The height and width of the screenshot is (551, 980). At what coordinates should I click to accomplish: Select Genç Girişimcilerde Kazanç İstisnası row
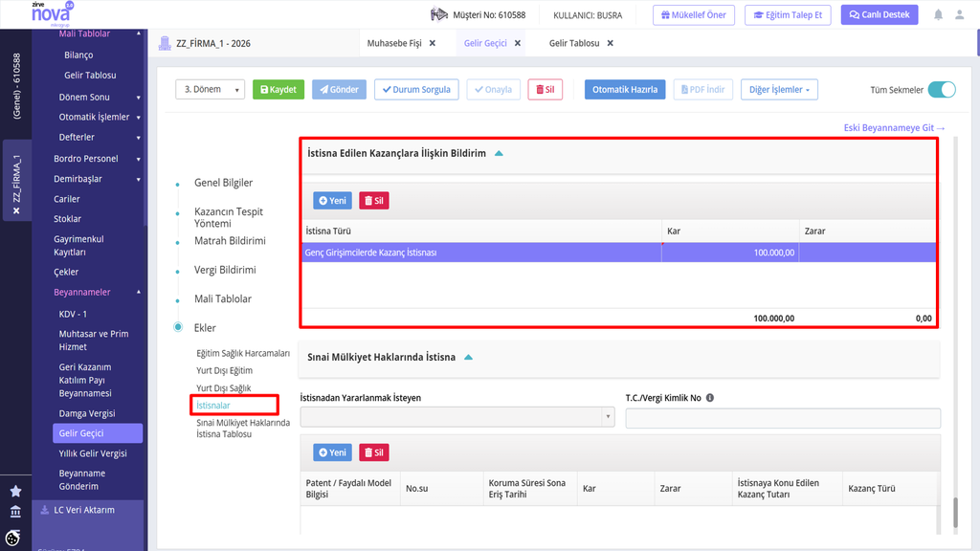(x=619, y=253)
